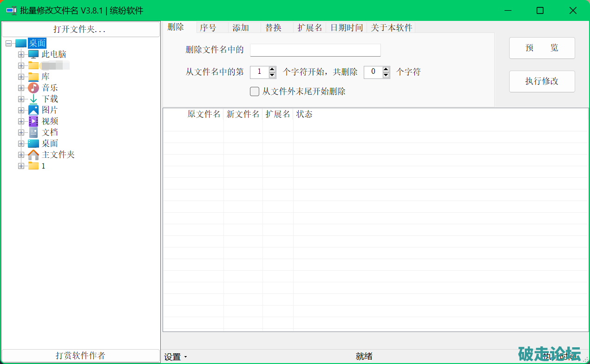Increase the start character position spinner
590x364 pixels.
[x=272, y=70]
